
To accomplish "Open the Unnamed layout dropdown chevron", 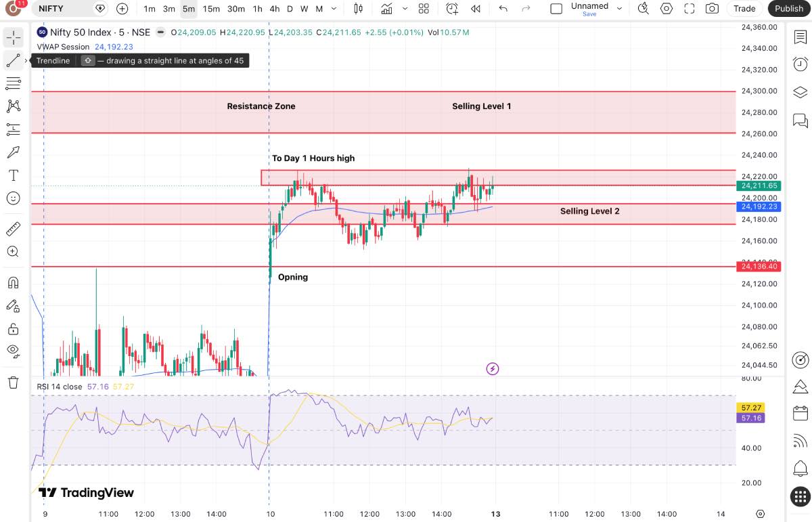I will coord(619,9).
